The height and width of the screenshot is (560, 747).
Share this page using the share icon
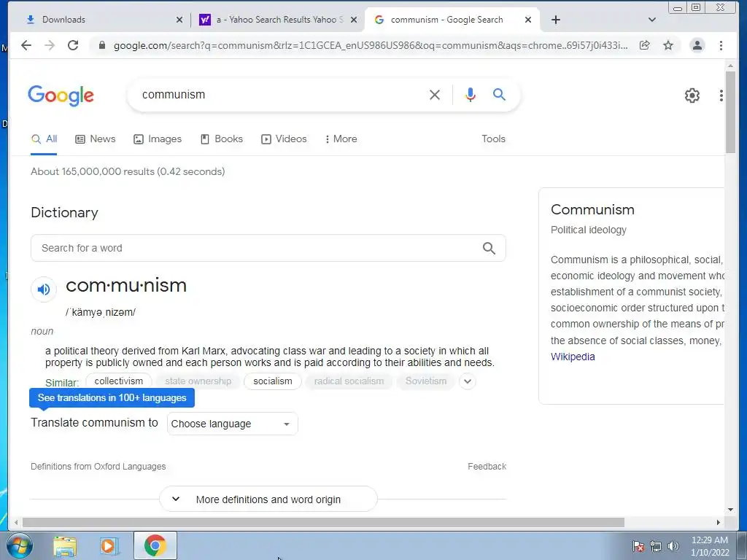[645, 45]
